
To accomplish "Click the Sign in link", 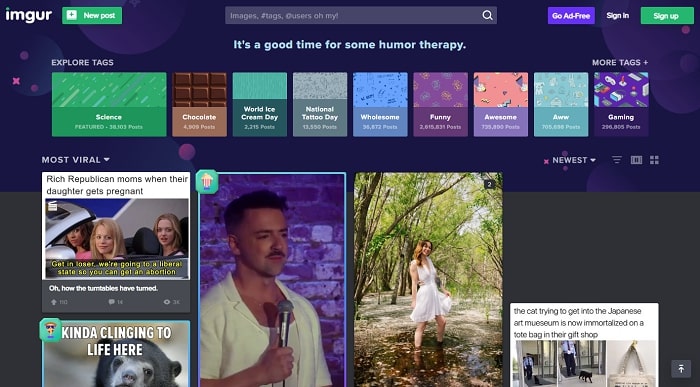I will [617, 16].
